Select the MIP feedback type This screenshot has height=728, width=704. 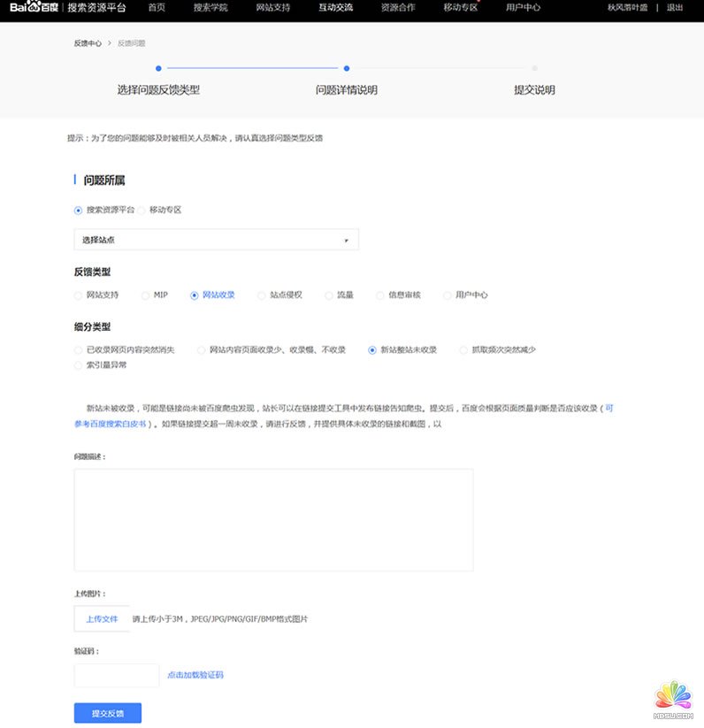pos(145,295)
